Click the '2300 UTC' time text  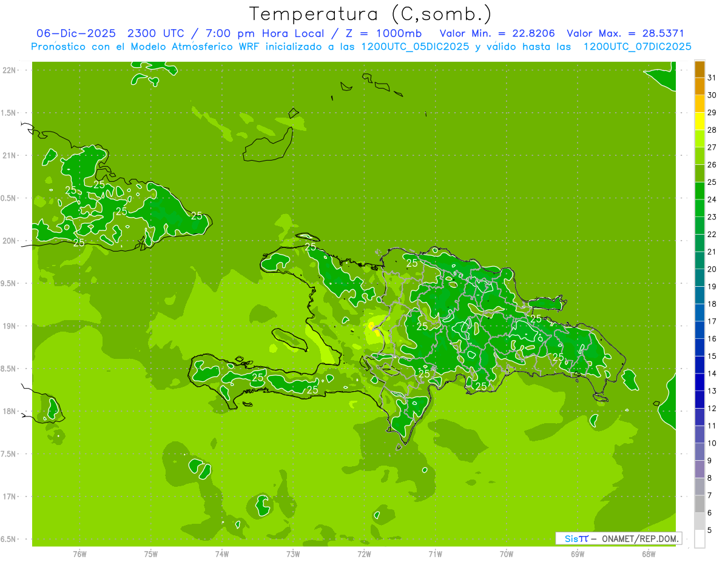[x=157, y=33]
